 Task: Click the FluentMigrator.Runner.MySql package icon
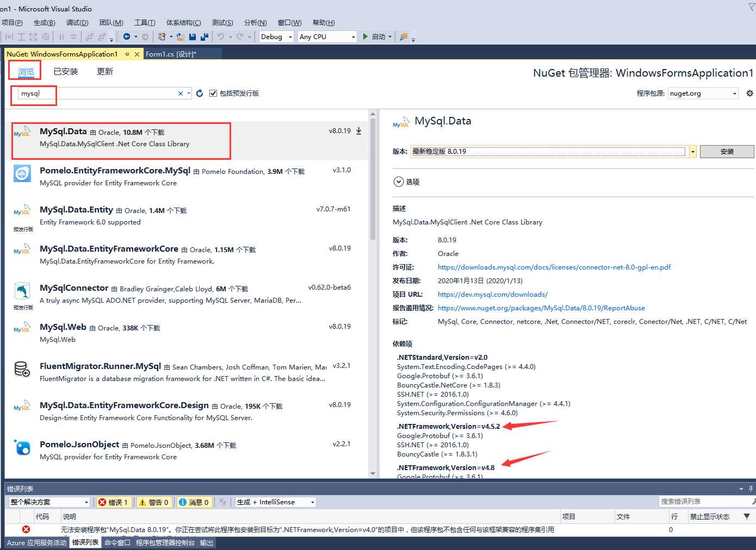coord(22,370)
